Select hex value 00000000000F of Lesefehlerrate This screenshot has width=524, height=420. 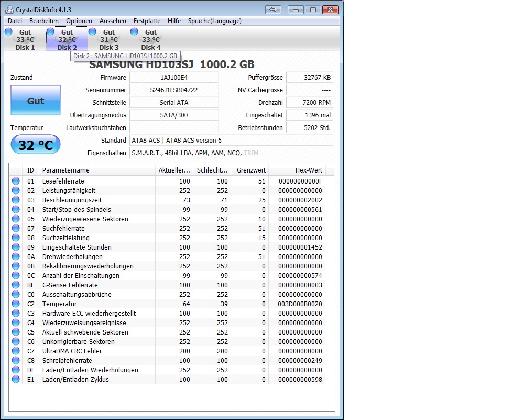click(x=300, y=181)
